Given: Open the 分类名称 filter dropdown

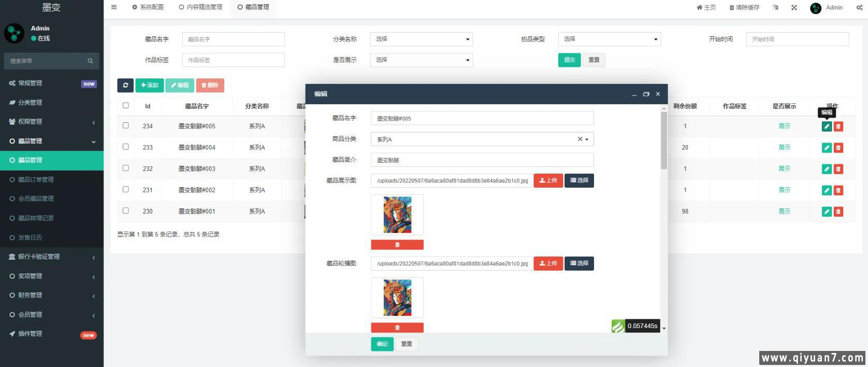Looking at the screenshot, I should (x=421, y=39).
